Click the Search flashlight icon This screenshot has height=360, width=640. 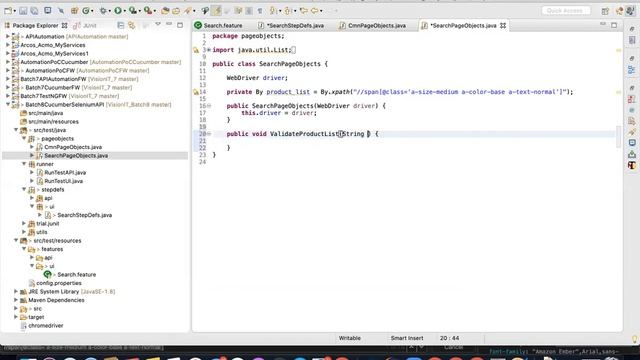point(187,11)
